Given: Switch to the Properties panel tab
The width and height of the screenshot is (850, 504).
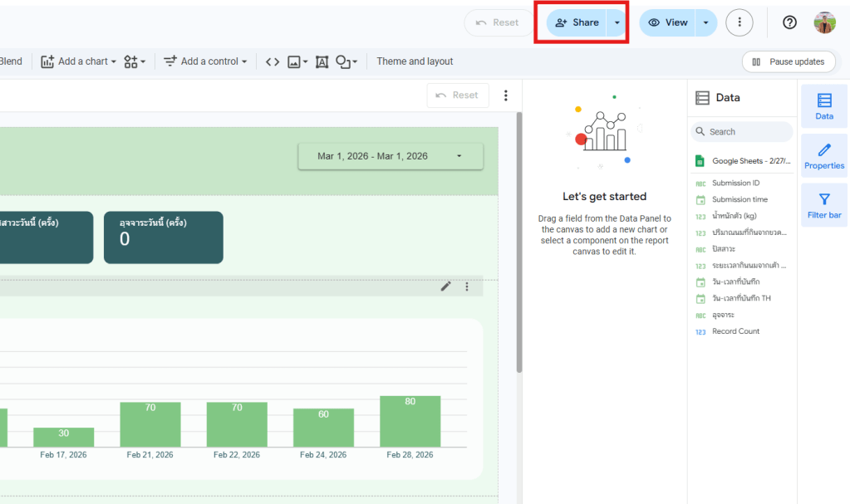Looking at the screenshot, I should point(823,155).
